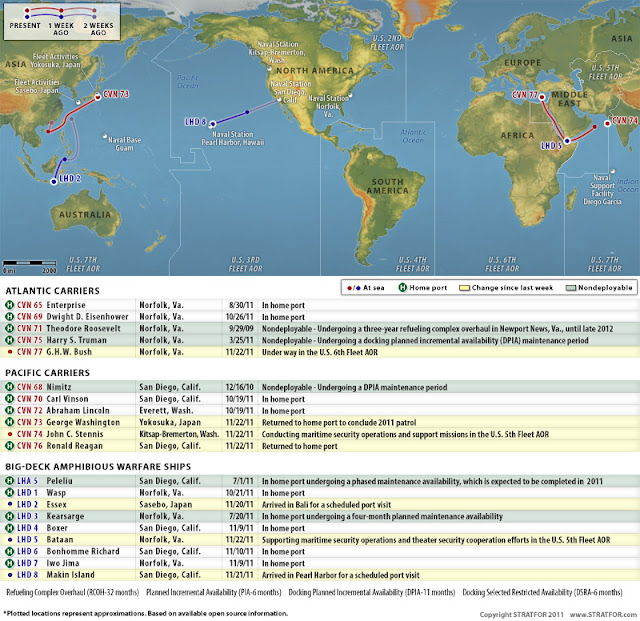
Task: Click the LHD 2 position marker near Indonesia
Action: (53, 182)
